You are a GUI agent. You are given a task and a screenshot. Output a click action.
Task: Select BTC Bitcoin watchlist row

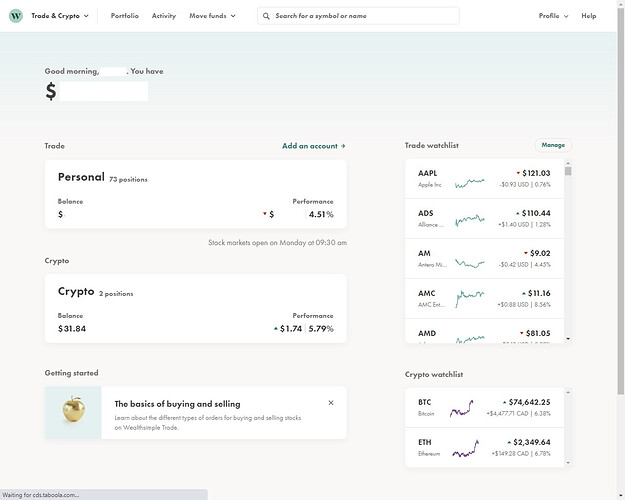pos(484,407)
